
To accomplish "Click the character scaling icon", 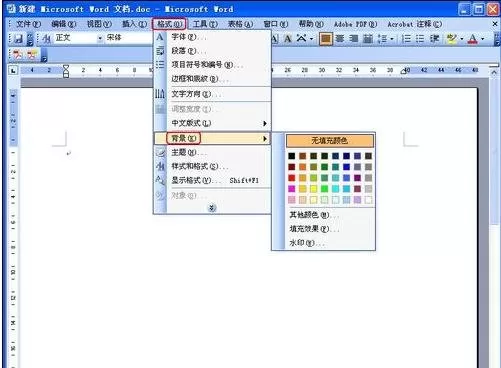I will coord(301,39).
